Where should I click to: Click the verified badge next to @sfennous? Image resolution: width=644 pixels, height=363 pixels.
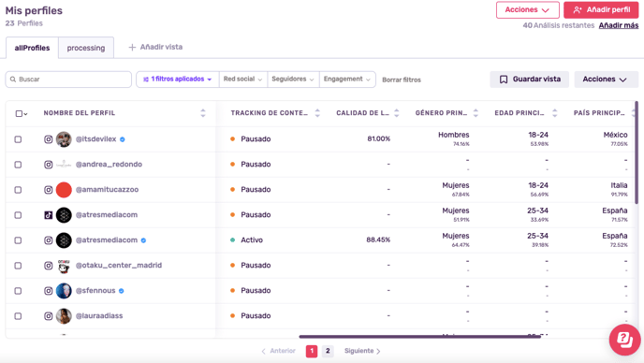121,291
